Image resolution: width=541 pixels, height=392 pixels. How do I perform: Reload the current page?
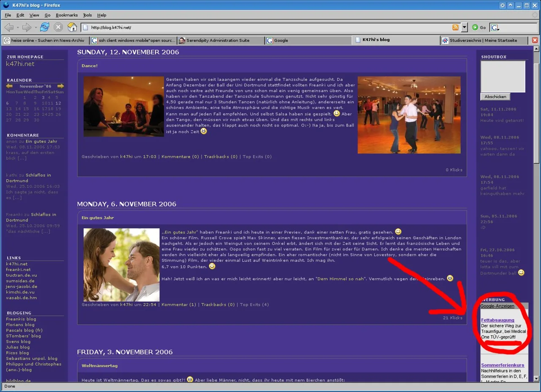click(x=45, y=27)
